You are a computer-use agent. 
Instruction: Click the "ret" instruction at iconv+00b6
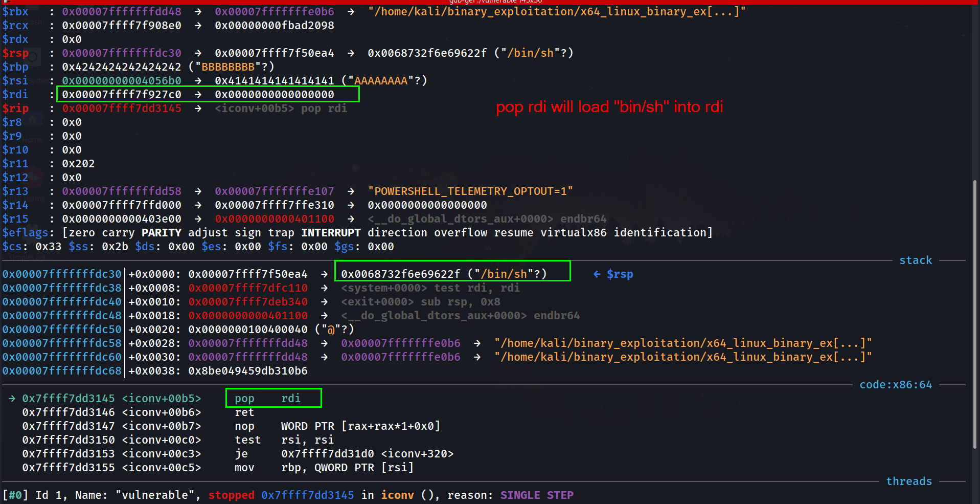coord(244,412)
